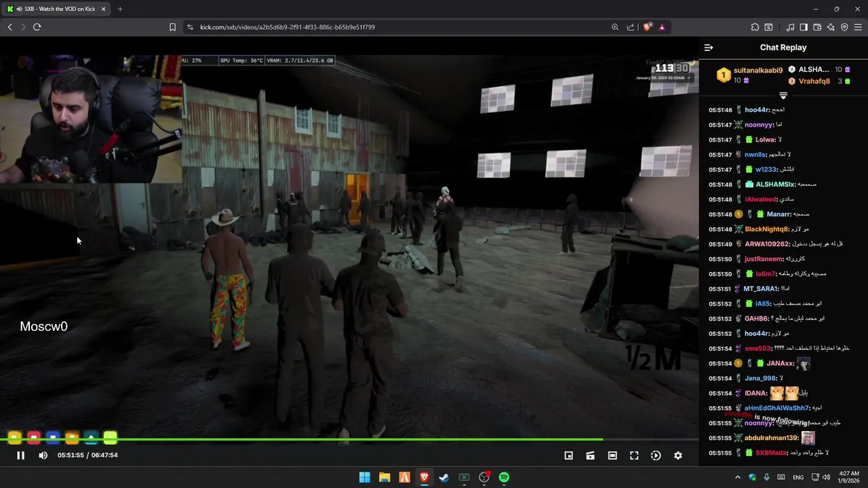The image size is (868, 488).
Task: Click the IDANA chat emote message
Action: click(785, 393)
